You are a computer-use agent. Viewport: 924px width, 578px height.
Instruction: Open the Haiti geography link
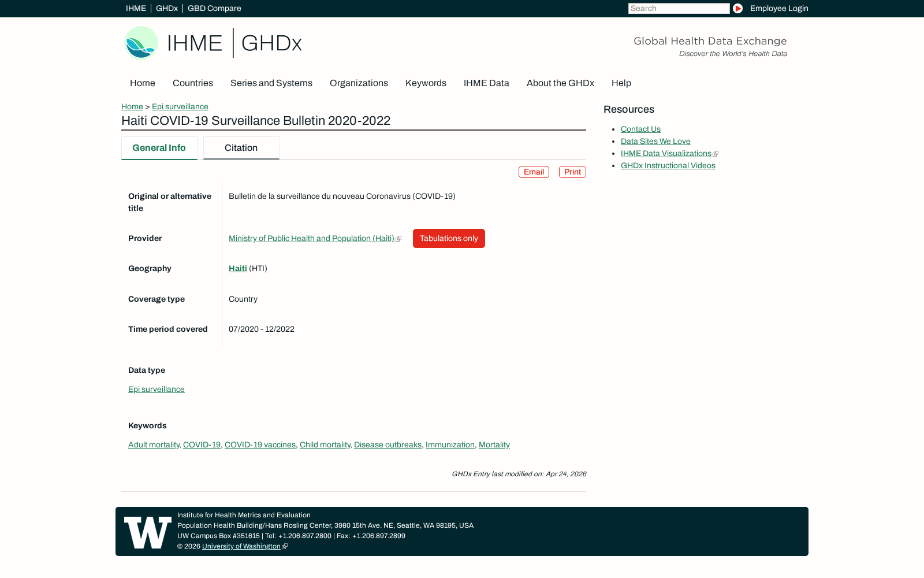click(238, 268)
